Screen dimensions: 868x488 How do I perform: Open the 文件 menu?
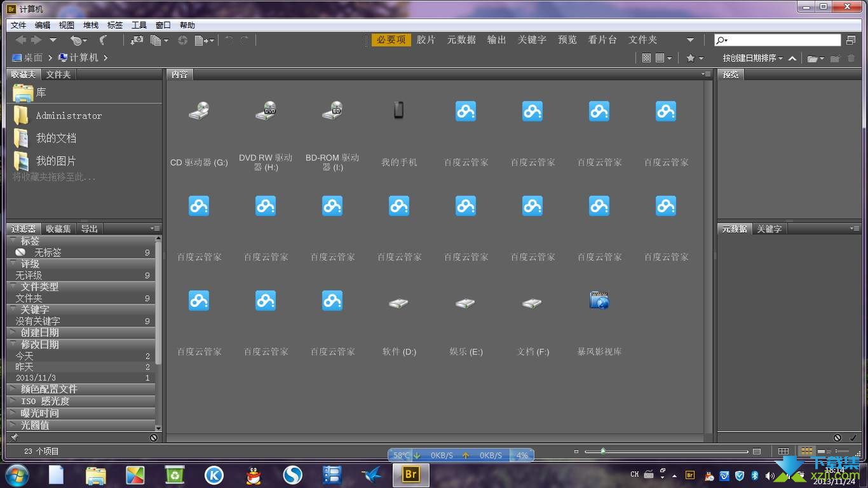18,25
